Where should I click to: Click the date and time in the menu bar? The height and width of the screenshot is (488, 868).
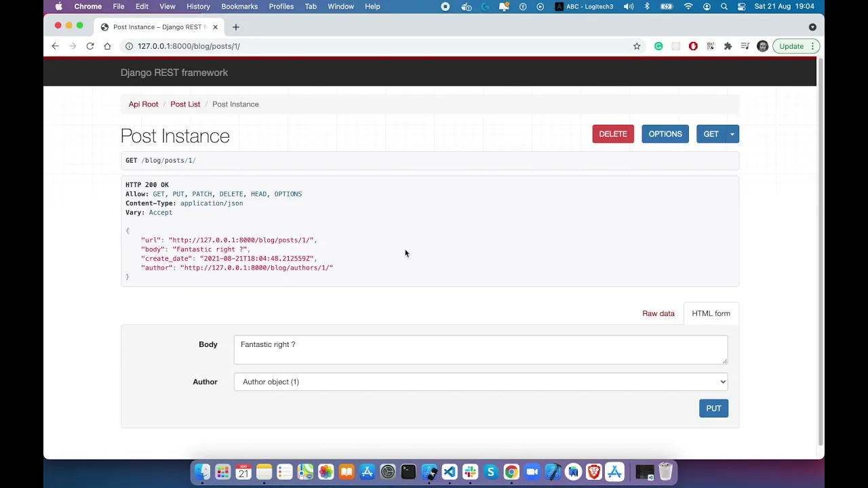tap(785, 6)
